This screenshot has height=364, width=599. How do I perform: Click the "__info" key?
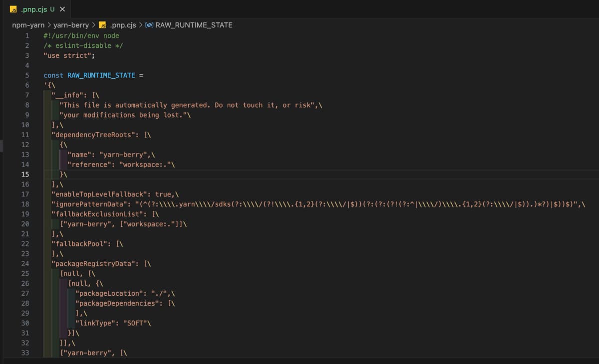tap(67, 95)
